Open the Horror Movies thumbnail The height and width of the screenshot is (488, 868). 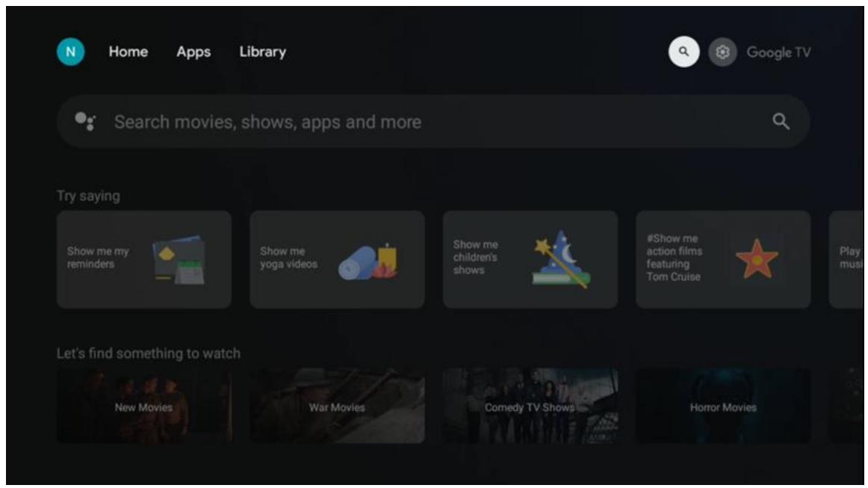[x=723, y=406]
